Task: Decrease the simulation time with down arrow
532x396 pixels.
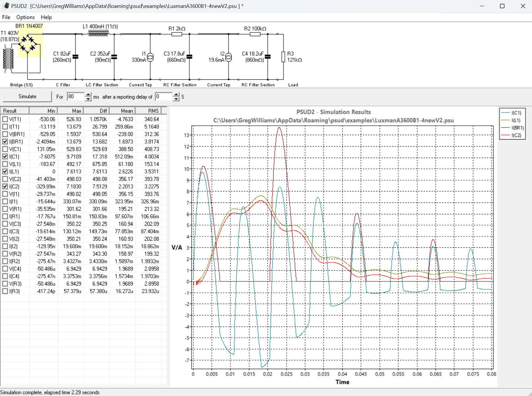Action: coord(88,99)
